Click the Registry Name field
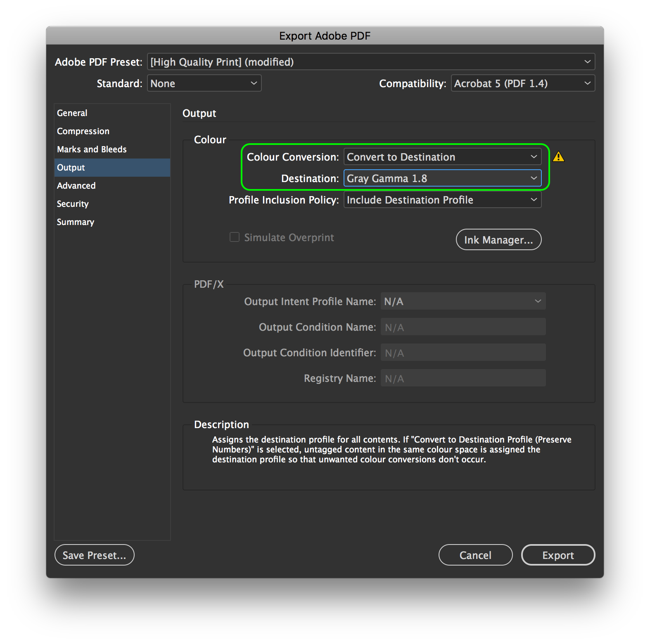The width and height of the screenshot is (650, 644). [x=463, y=378]
